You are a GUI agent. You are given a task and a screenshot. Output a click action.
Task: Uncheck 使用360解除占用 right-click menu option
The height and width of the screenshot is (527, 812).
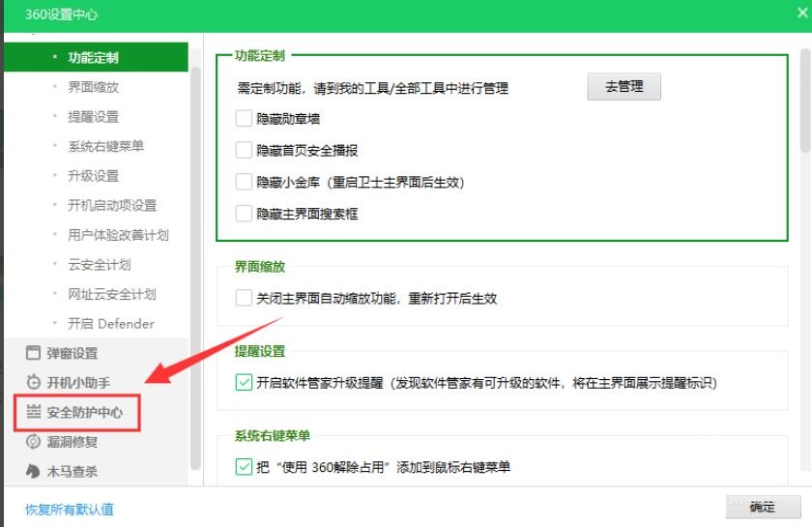pos(244,467)
